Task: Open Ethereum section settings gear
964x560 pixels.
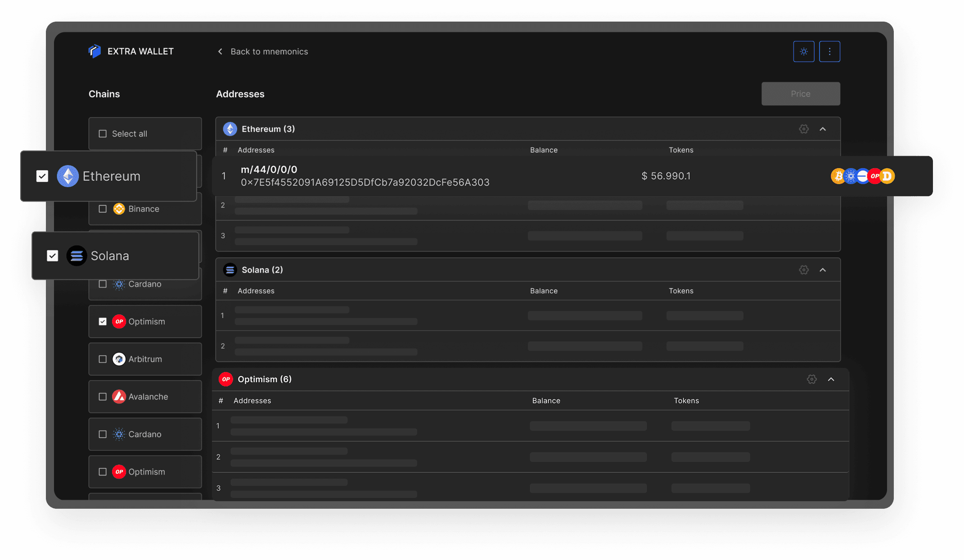Action: 804,129
